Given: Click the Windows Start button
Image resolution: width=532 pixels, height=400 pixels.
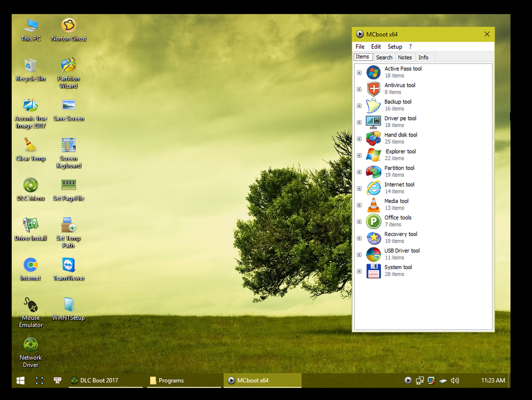Looking at the screenshot, I should tap(21, 380).
